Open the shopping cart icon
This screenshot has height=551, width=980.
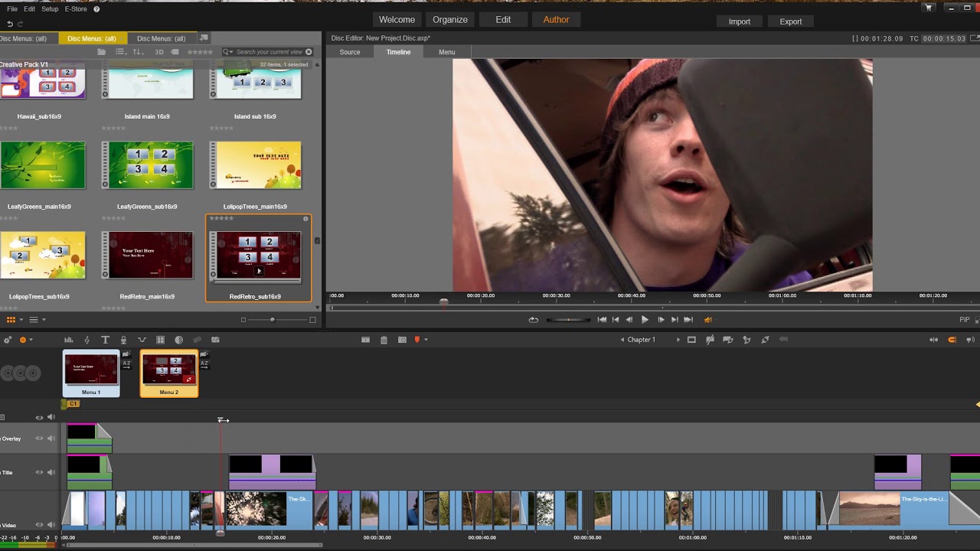point(929,8)
